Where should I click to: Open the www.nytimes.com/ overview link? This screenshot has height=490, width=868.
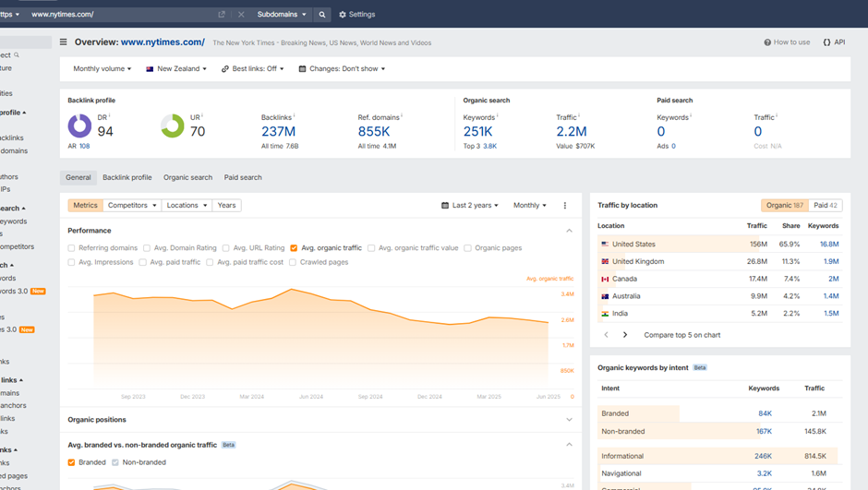163,42
